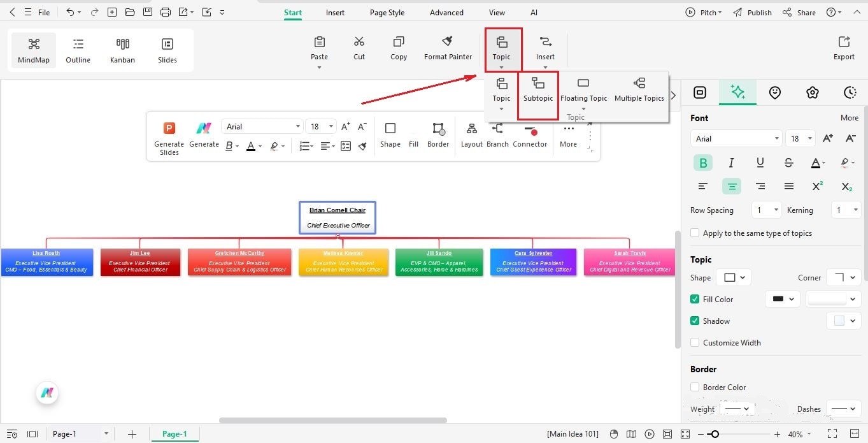This screenshot has width=868, height=443.
Task: Open the Page Style ribbon tab
Action: pyautogui.click(x=387, y=12)
